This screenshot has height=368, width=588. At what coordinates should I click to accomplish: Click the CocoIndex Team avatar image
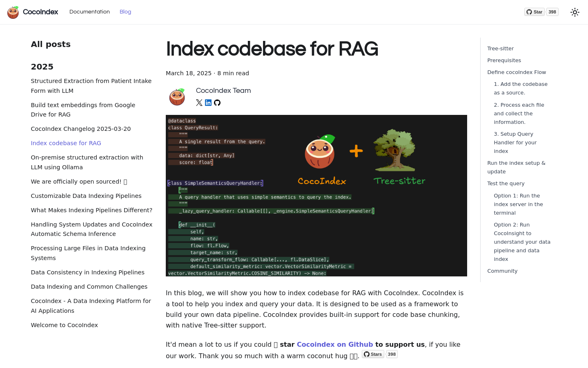tap(177, 97)
